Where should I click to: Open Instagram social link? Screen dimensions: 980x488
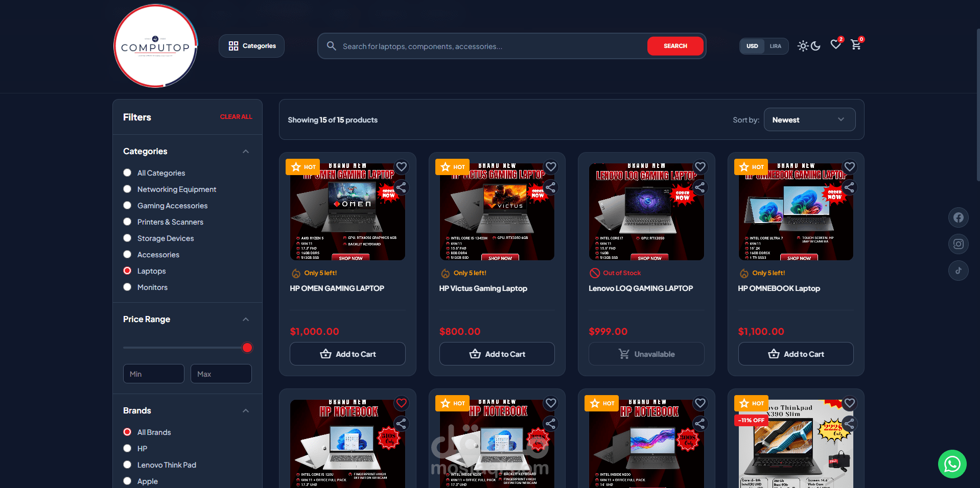coord(959,244)
